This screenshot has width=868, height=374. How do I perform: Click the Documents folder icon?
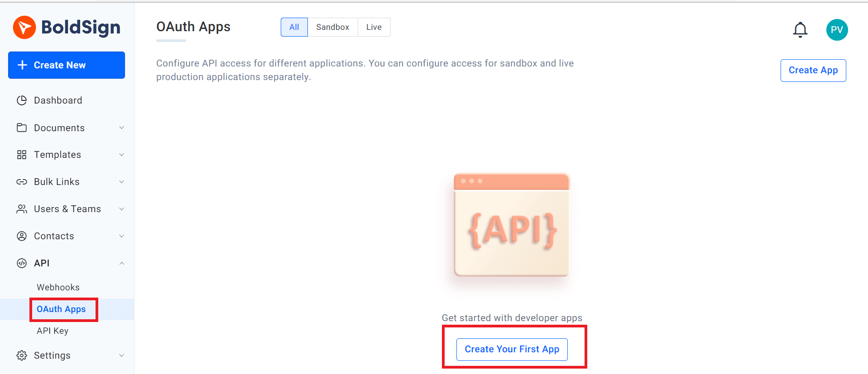pyautogui.click(x=22, y=128)
